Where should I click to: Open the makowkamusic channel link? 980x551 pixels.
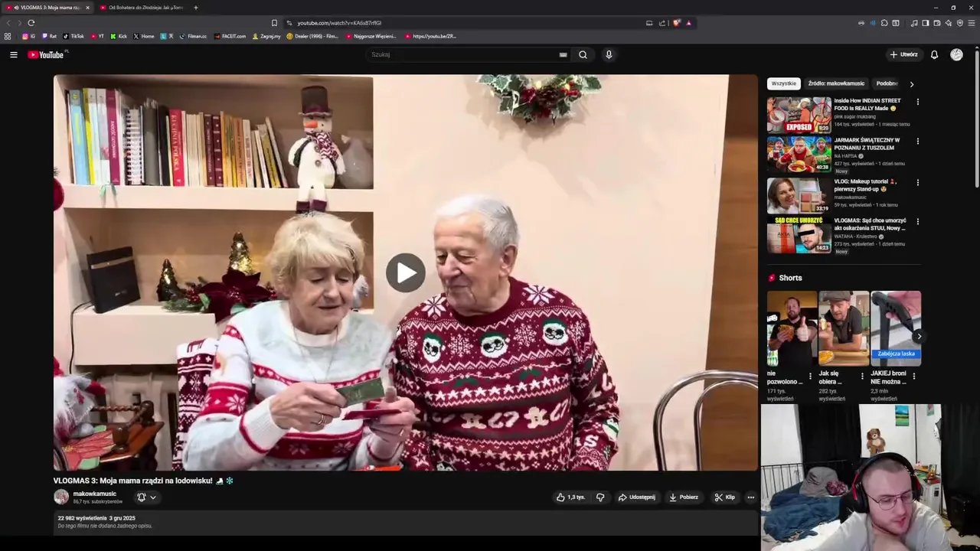pos(94,494)
